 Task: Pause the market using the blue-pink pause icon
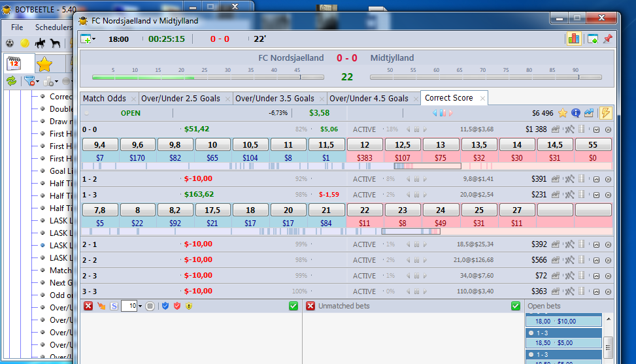[443, 113]
